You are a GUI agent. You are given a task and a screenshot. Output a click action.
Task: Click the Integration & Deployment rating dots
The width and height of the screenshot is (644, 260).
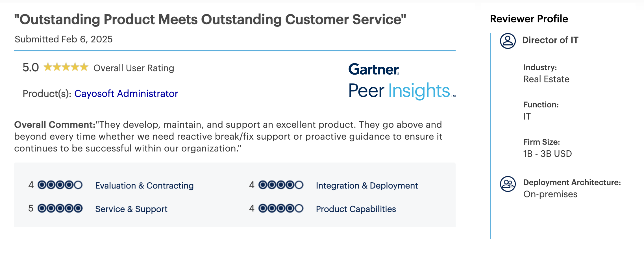click(x=281, y=185)
